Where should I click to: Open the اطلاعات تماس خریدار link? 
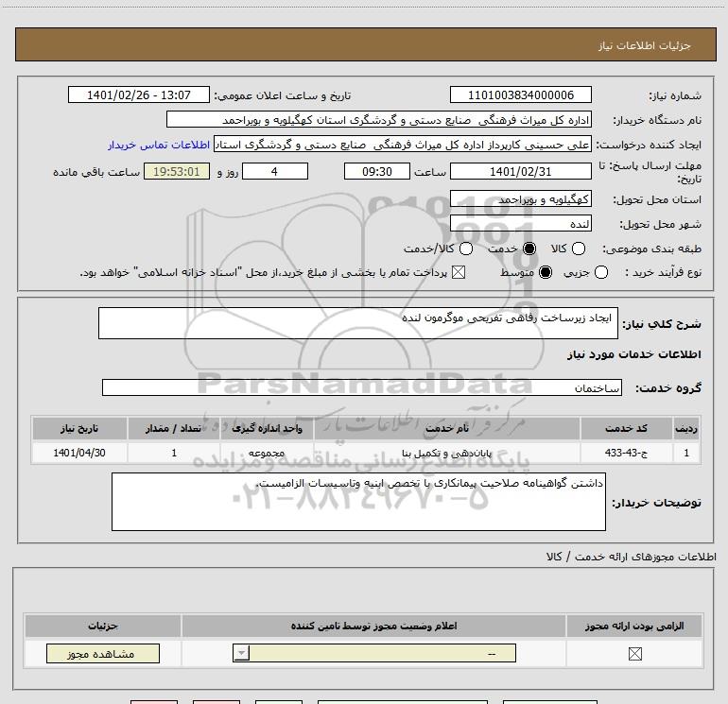tap(159, 145)
